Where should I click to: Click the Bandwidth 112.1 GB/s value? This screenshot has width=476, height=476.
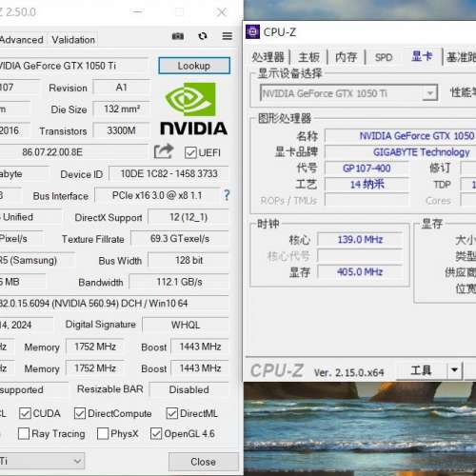179,282
